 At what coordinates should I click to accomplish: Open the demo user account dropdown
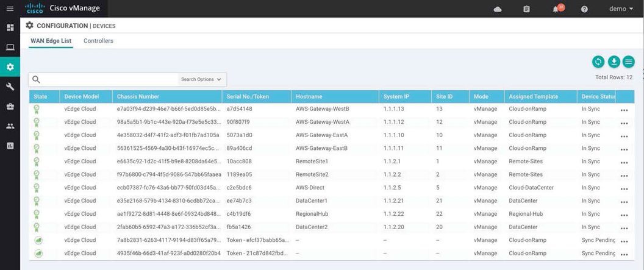[621, 9]
